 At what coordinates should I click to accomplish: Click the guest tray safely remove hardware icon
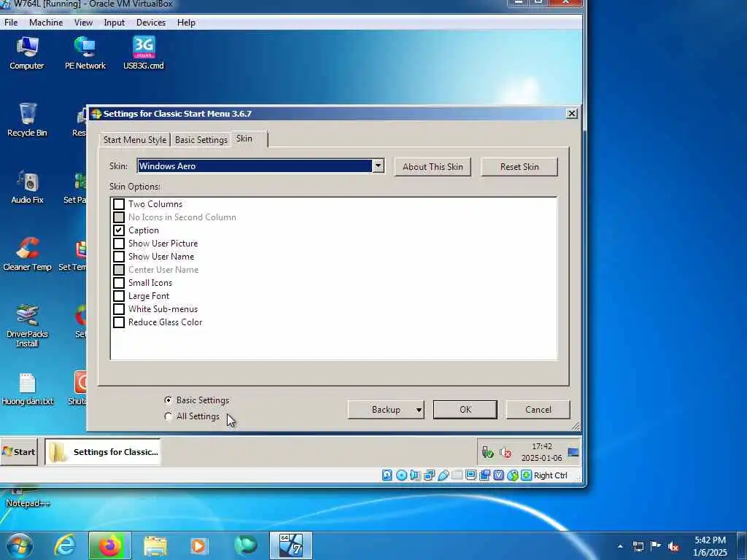pyautogui.click(x=487, y=452)
